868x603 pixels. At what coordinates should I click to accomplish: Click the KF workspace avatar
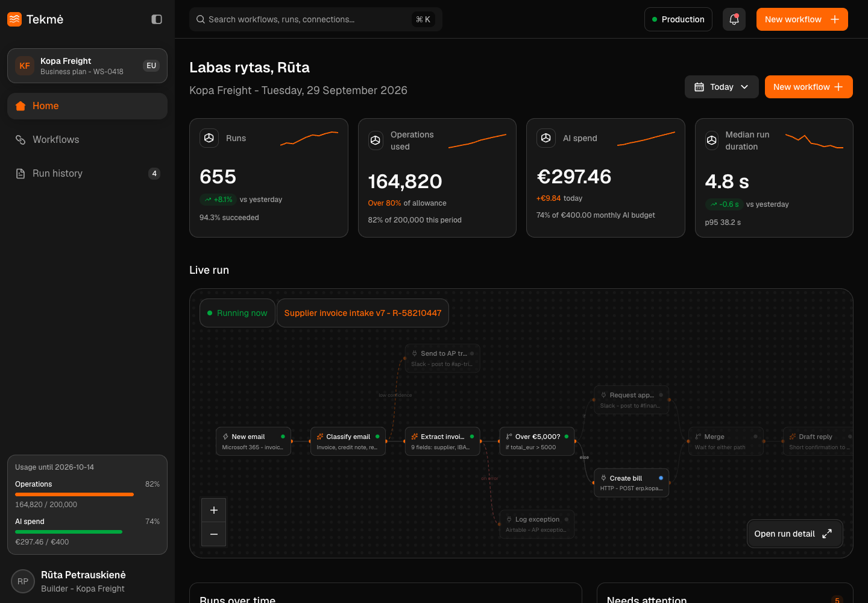tap(25, 66)
